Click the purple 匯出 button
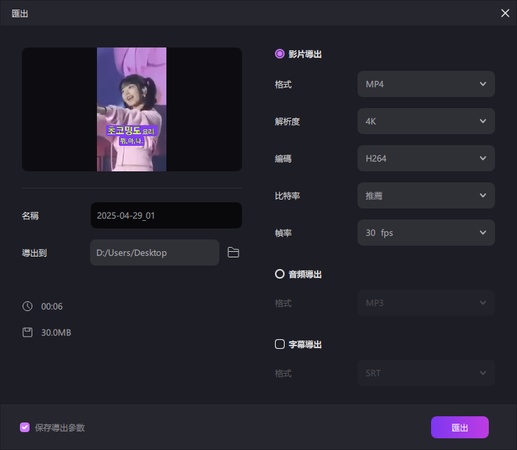The height and width of the screenshot is (450, 517). (x=460, y=427)
